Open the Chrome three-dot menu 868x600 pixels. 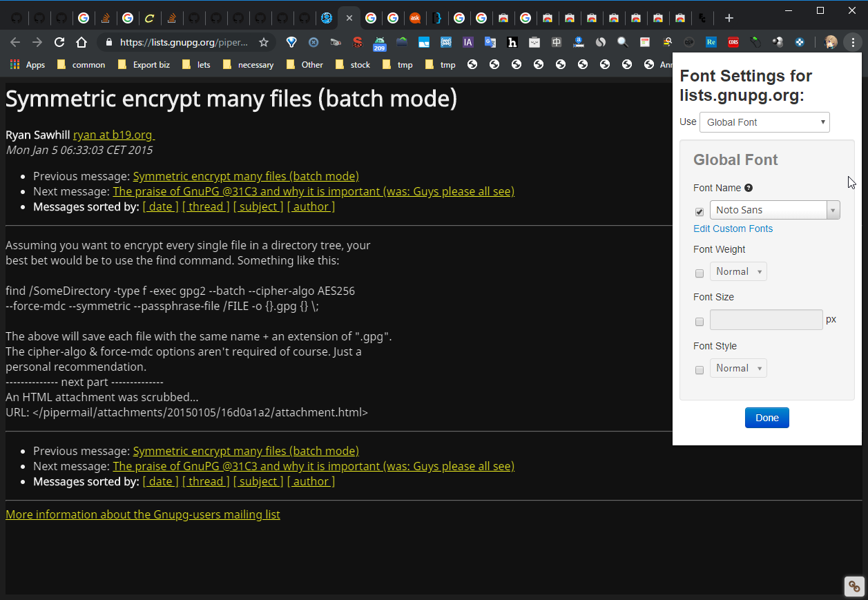click(x=853, y=42)
